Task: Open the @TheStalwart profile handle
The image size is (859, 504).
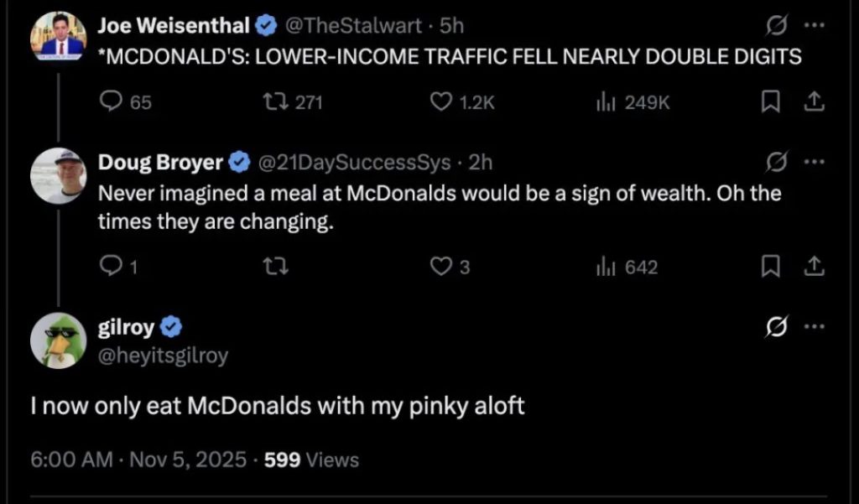Action: point(354,26)
